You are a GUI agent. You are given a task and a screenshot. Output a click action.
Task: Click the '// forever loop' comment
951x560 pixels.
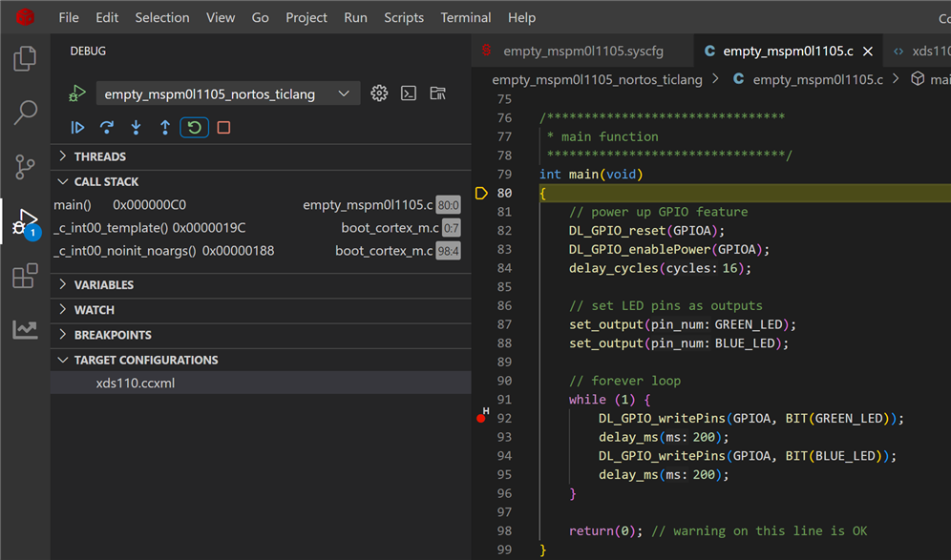click(x=624, y=382)
